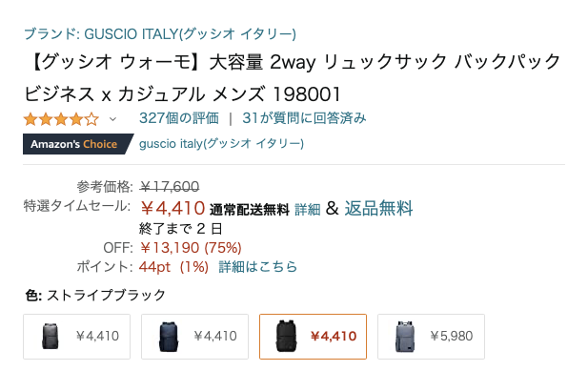Click the black backpack thumbnail image
The height and width of the screenshot is (371, 588).
(287, 337)
